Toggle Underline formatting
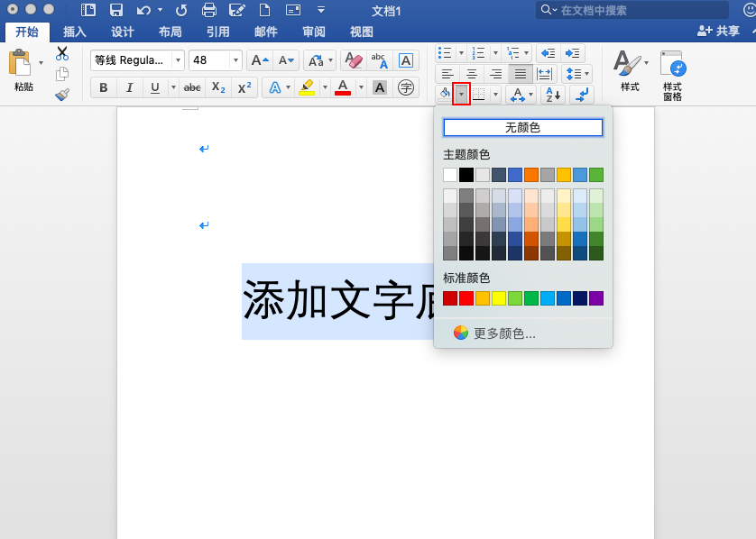The height and width of the screenshot is (539, 756). pos(155,87)
